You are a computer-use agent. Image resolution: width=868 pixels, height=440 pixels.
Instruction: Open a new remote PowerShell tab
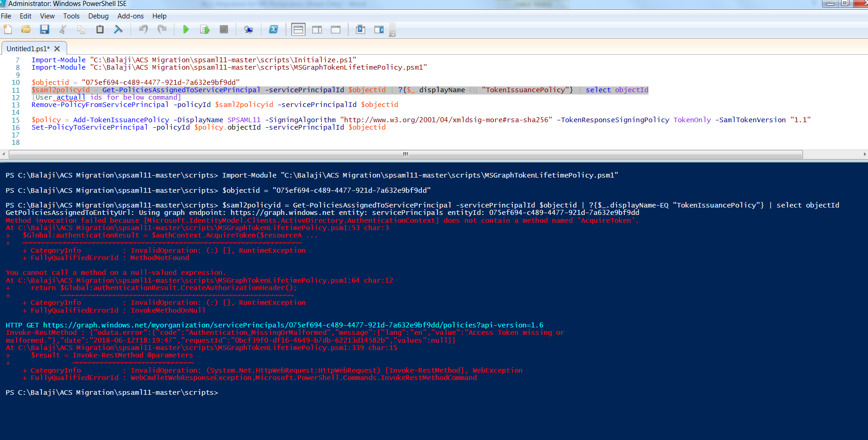(249, 30)
